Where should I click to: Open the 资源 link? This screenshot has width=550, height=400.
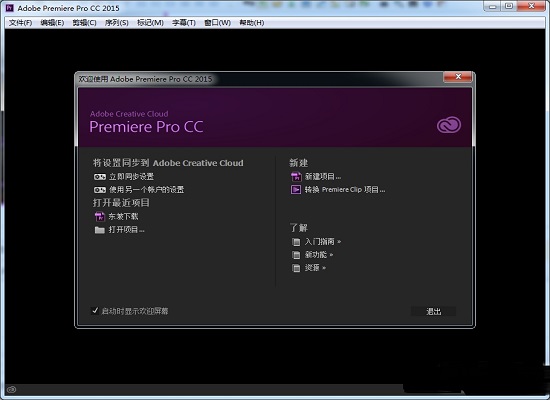(x=315, y=268)
